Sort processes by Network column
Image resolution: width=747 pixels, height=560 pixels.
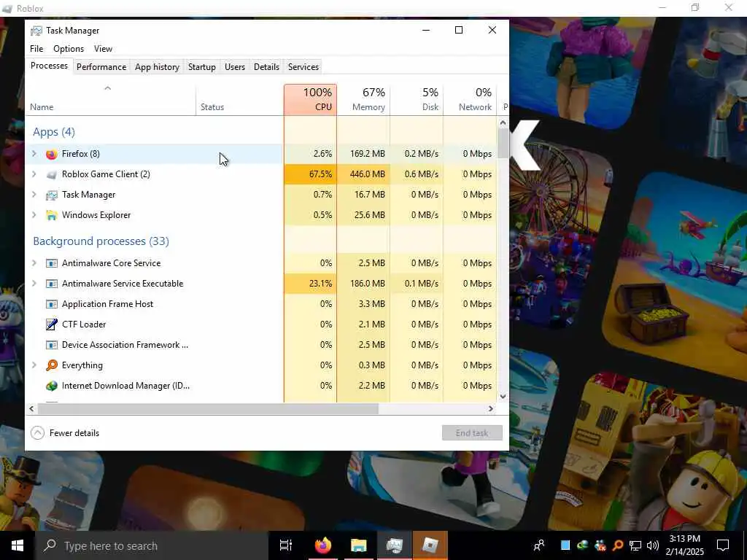(x=470, y=100)
